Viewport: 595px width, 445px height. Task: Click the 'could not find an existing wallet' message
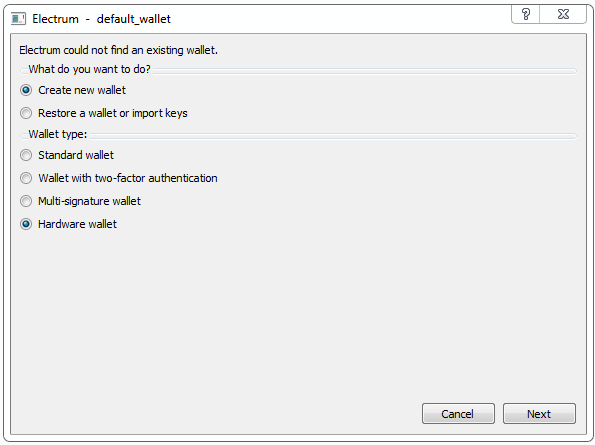click(140, 50)
